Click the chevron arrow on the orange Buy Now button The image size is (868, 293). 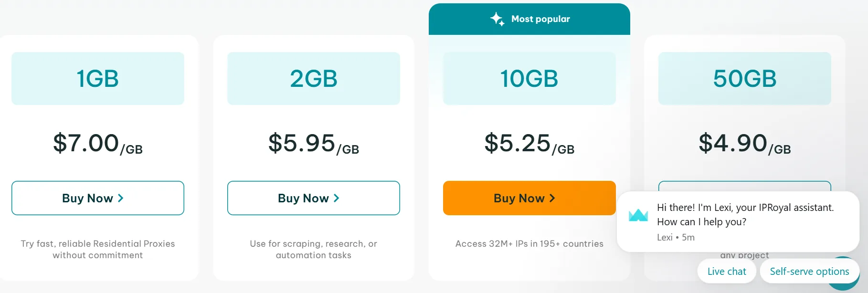pyautogui.click(x=553, y=198)
